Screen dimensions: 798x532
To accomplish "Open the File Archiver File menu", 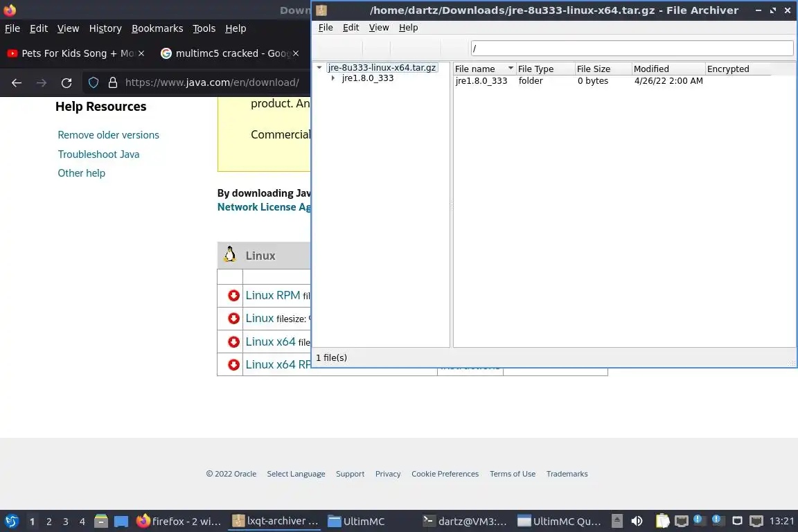I will (325, 28).
